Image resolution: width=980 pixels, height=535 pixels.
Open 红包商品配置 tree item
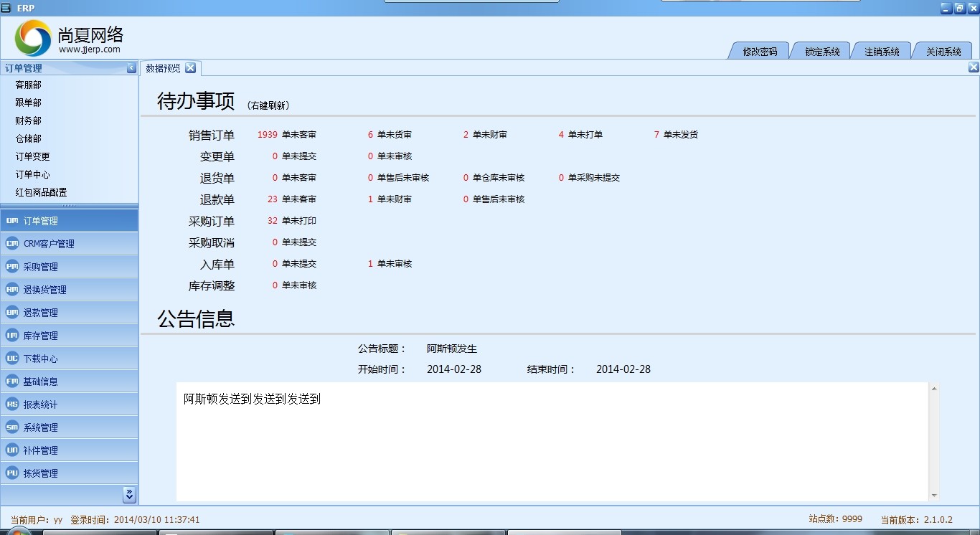[x=42, y=192]
